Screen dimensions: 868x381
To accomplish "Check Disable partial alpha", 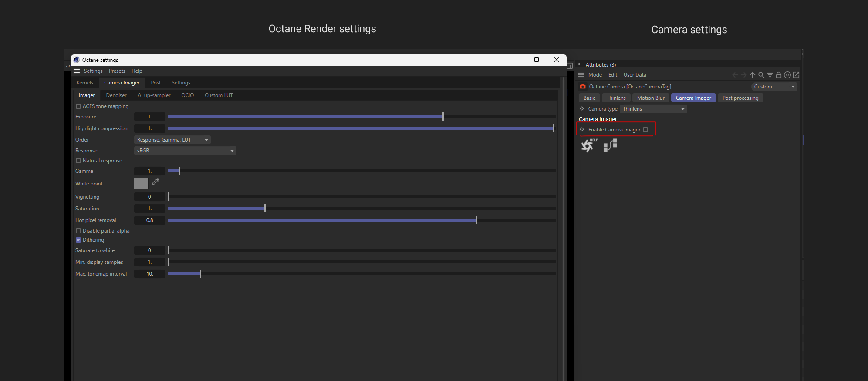I will [x=78, y=231].
